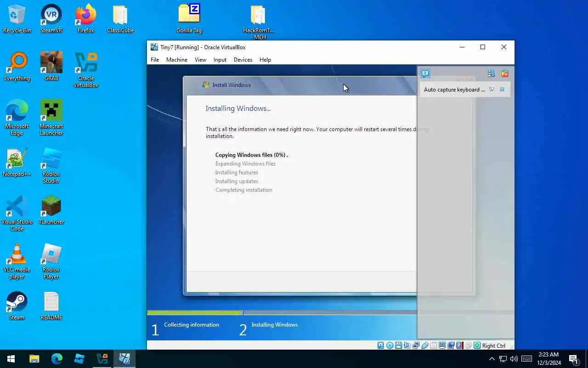Click the Copying Windows files (0%) line
The width and height of the screenshot is (588, 368).
pos(252,155)
